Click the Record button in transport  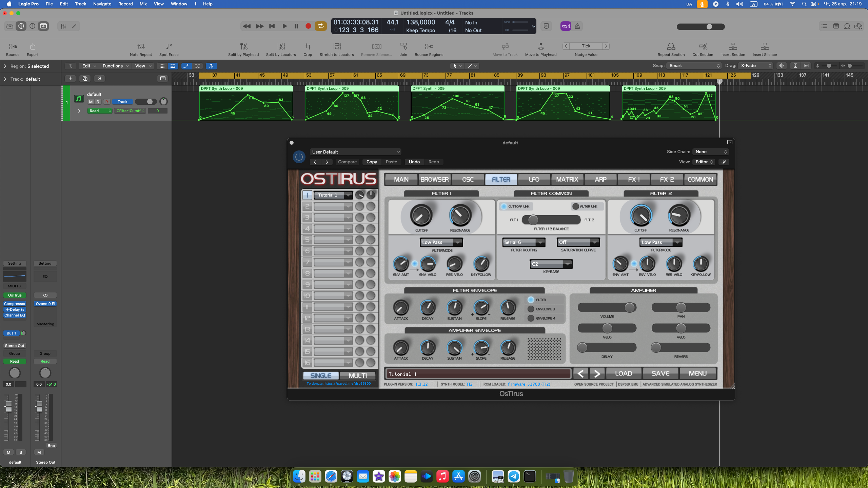point(308,26)
